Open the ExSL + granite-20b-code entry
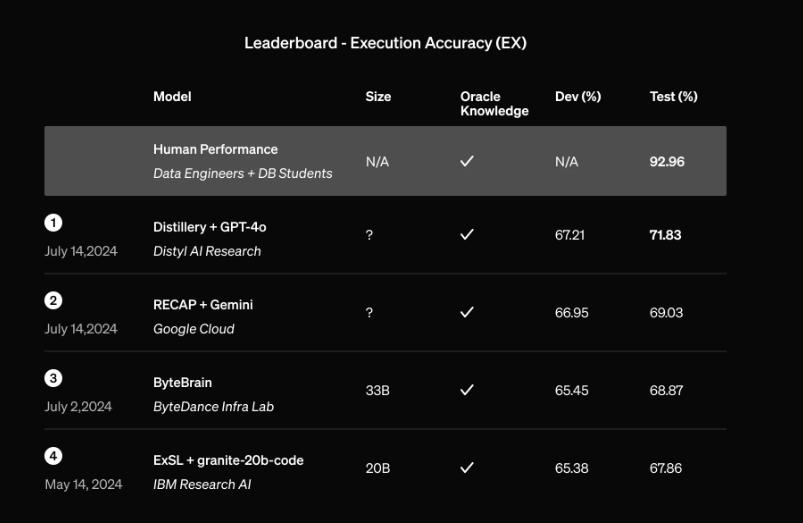Image resolution: width=803 pixels, height=523 pixels. tap(228, 461)
